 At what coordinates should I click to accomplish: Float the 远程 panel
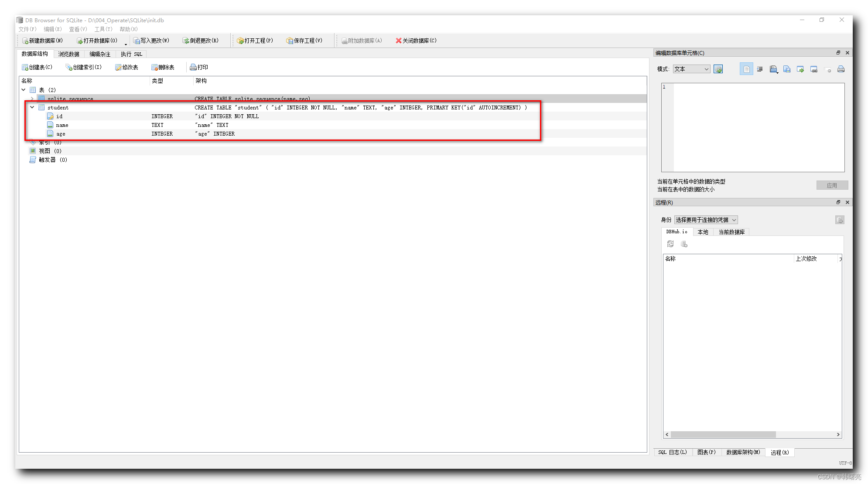838,202
